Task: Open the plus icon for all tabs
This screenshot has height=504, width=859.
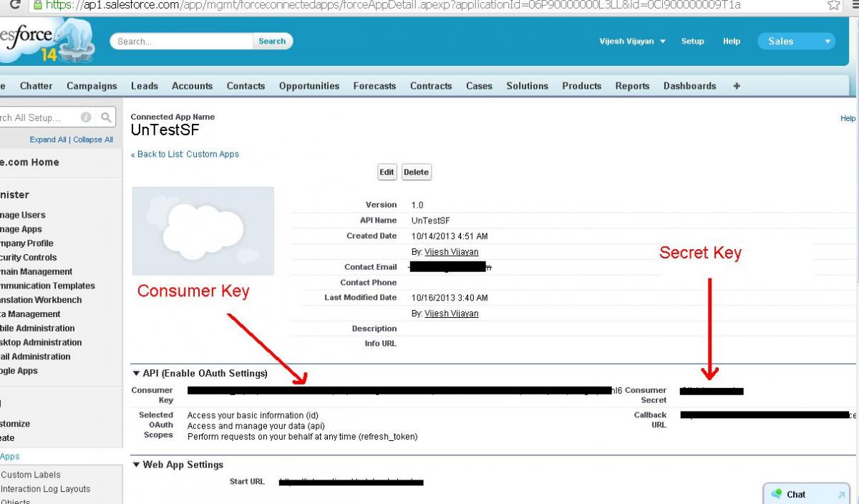Action: tap(737, 86)
